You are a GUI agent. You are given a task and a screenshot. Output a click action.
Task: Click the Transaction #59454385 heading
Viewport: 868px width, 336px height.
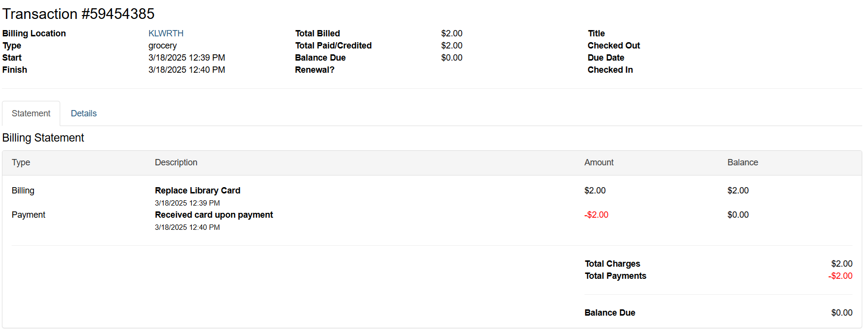pyautogui.click(x=78, y=14)
